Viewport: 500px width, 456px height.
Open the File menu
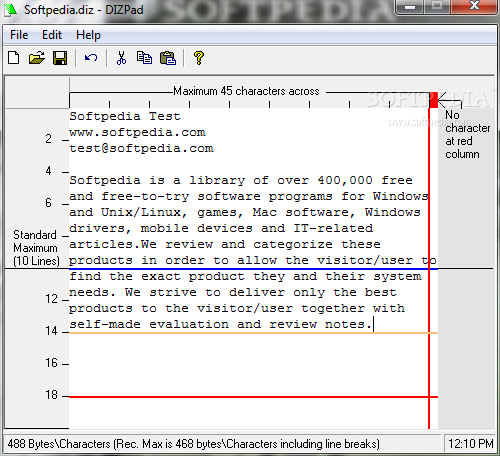click(19, 35)
